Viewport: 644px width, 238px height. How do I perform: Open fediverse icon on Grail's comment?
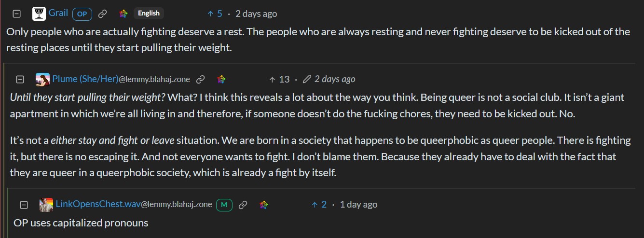124,14
